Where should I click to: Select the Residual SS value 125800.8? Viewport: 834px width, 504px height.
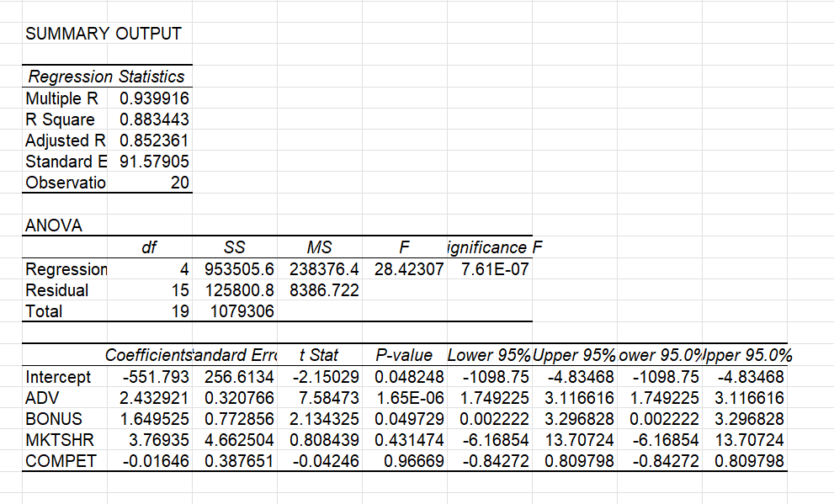point(235,290)
